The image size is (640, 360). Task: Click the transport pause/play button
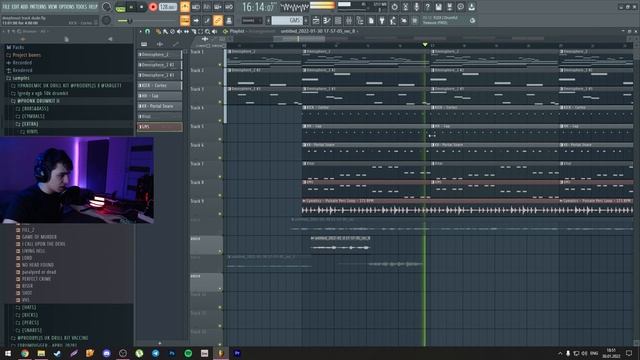(x=131, y=7)
